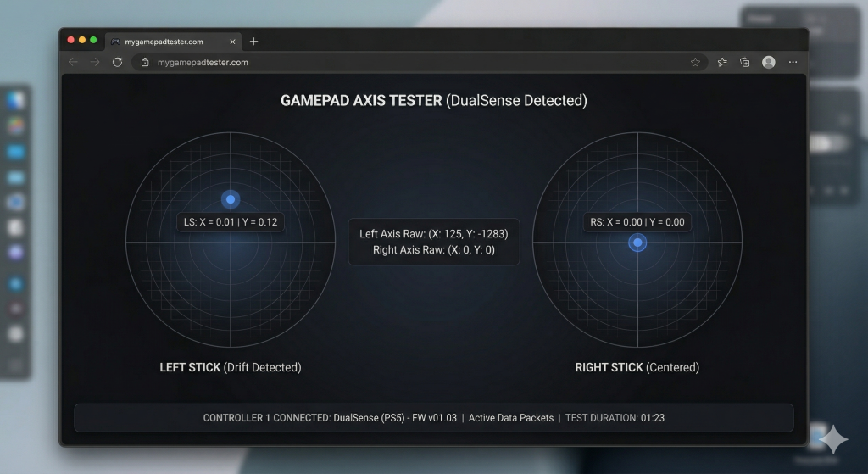Click the green maximize window button
The width and height of the screenshot is (868, 474).
(x=93, y=40)
